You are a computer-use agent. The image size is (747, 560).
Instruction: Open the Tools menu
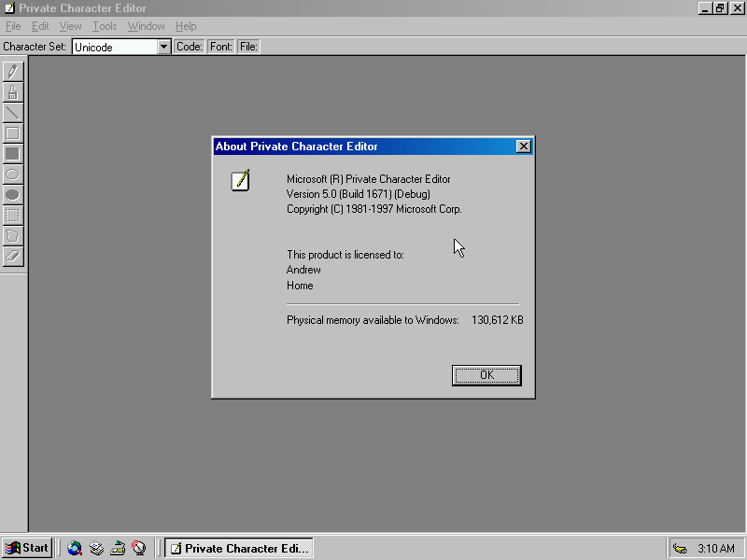105,26
